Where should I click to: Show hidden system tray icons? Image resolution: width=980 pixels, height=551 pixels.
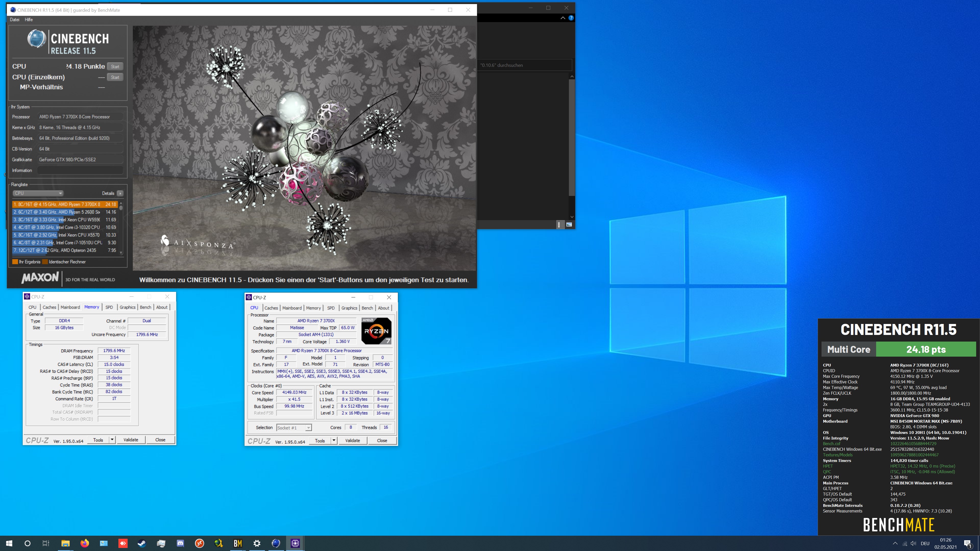895,544
